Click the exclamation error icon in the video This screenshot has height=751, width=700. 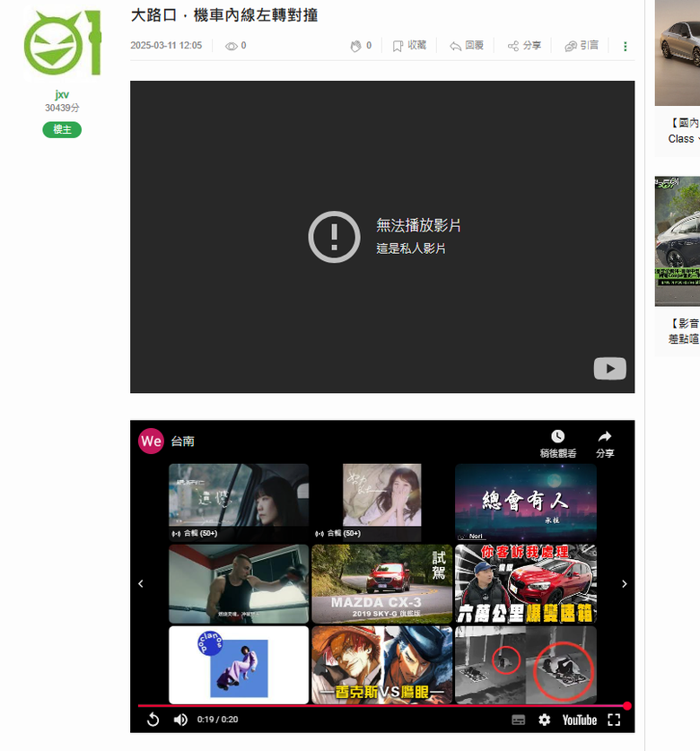tap(334, 237)
